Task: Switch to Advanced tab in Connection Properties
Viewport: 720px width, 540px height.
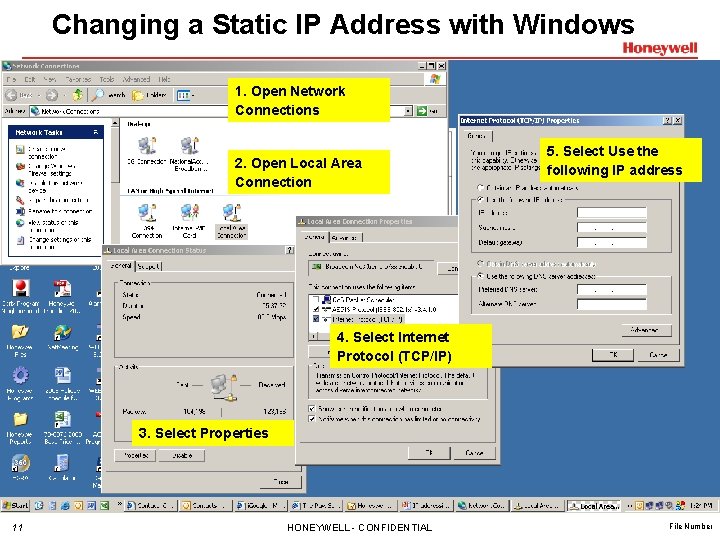Action: point(345,237)
